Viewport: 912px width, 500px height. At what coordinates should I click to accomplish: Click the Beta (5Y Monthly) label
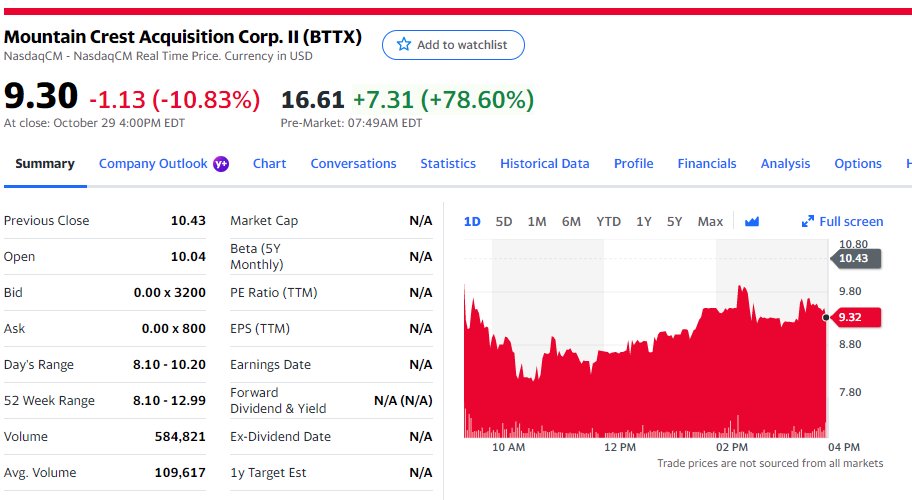click(256, 256)
